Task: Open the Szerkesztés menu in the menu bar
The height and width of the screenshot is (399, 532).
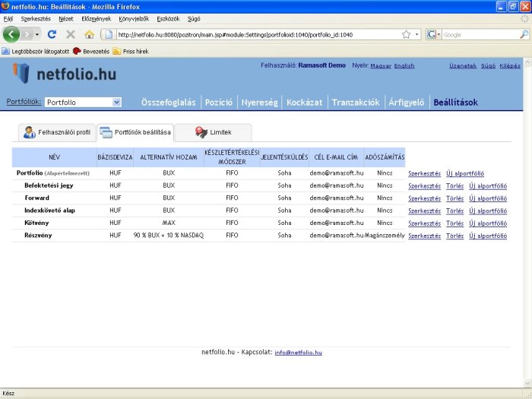Action: [36, 19]
